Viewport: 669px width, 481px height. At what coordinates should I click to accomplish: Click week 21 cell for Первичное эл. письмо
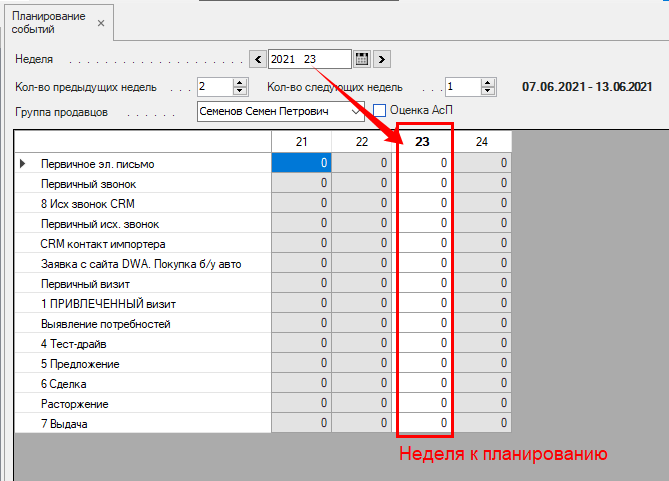pos(301,163)
